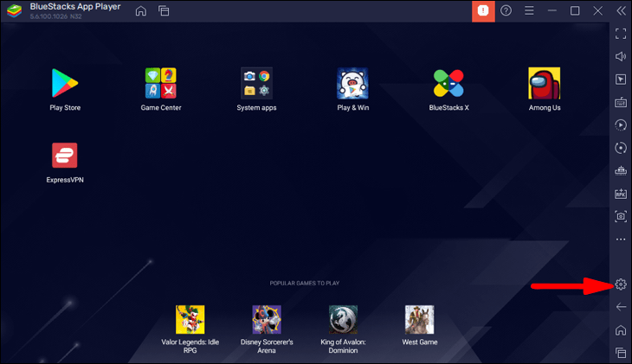The height and width of the screenshot is (364, 632).
Task: Open recent apps in sidebar bottom
Action: 621,353
